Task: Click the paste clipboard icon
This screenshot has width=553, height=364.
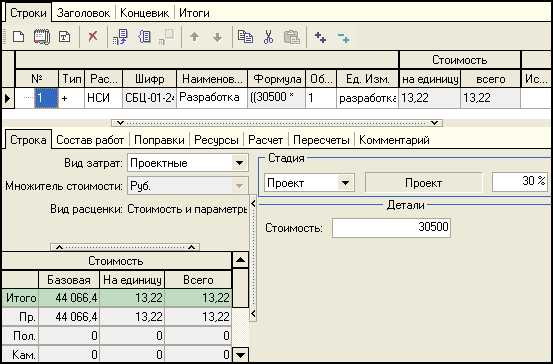Action: tap(292, 37)
